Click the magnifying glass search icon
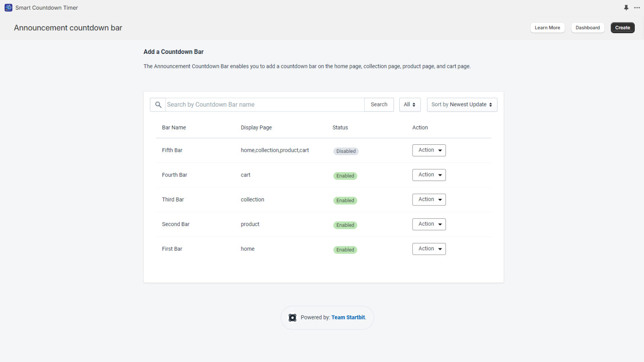The image size is (644, 362). pyautogui.click(x=158, y=105)
